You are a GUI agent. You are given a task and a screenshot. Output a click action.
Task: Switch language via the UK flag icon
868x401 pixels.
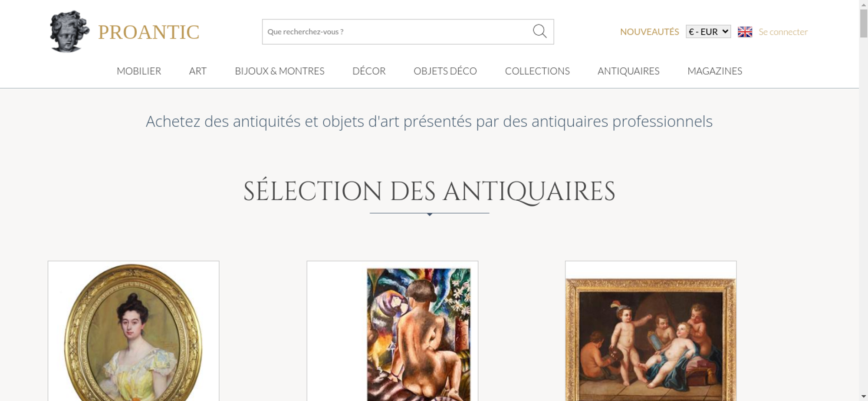745,32
